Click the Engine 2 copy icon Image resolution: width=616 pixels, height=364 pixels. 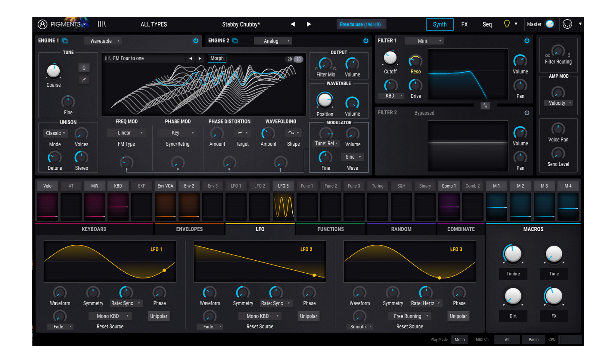coord(235,41)
